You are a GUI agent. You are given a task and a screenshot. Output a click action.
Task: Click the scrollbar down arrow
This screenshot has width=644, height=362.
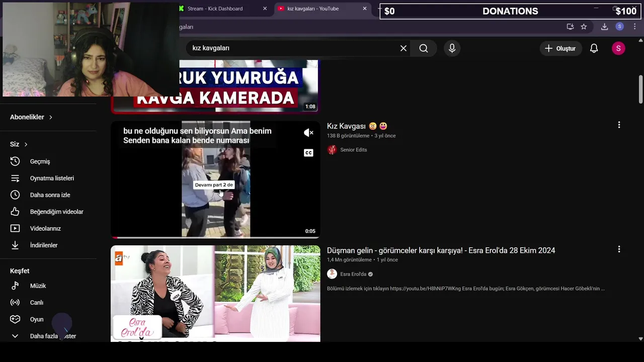click(x=640, y=339)
